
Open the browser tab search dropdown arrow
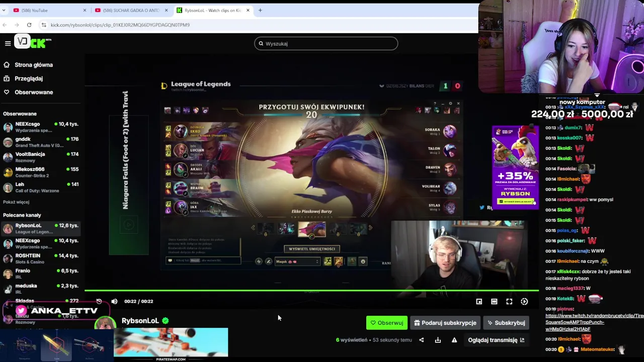click(4, 10)
